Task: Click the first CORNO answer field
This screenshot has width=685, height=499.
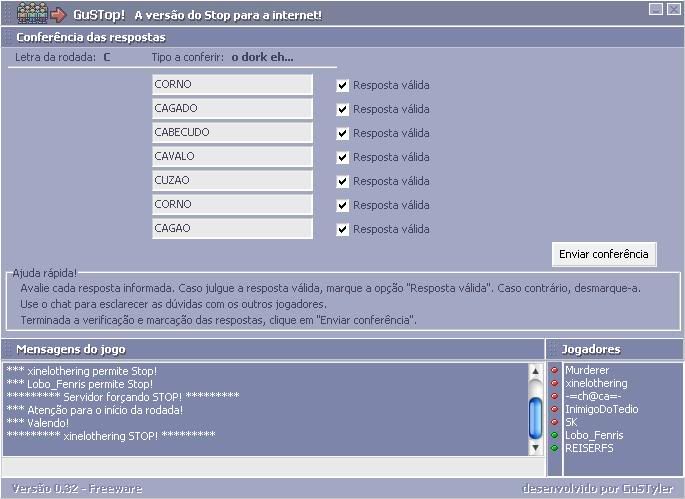Action: pyautogui.click(x=232, y=84)
